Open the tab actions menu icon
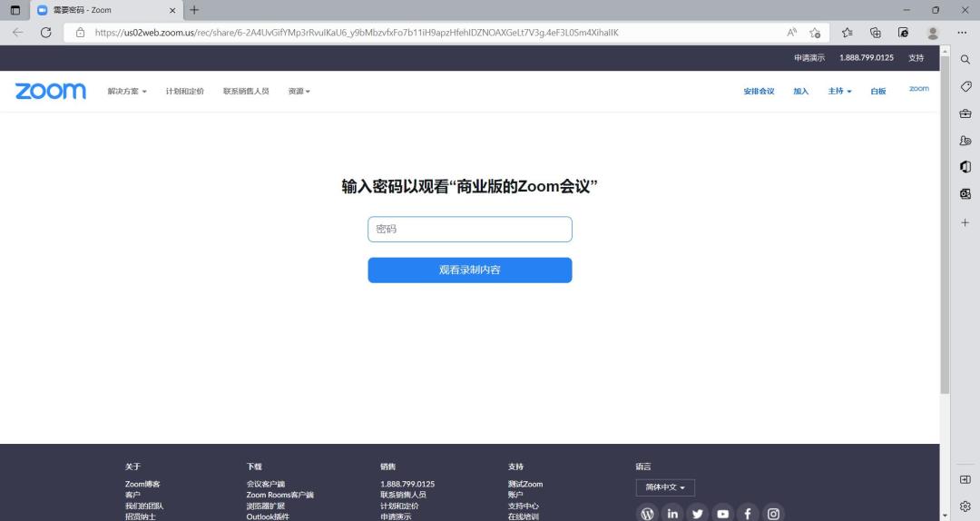980x521 pixels. [15, 10]
